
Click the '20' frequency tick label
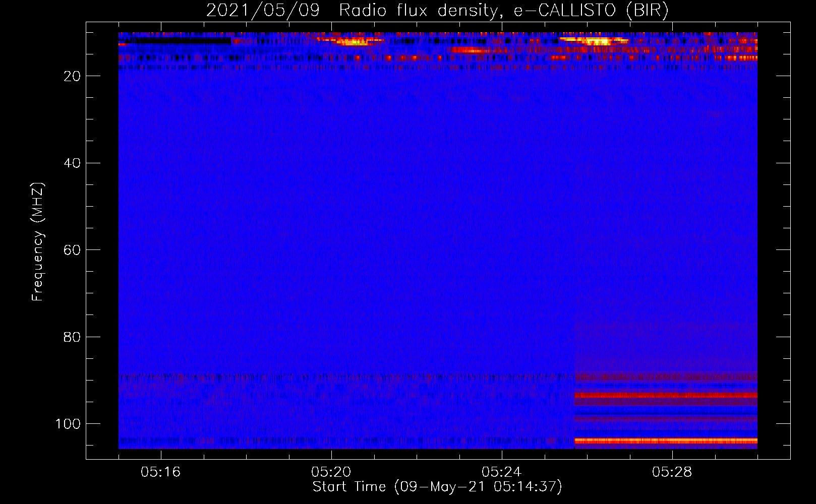[72, 76]
